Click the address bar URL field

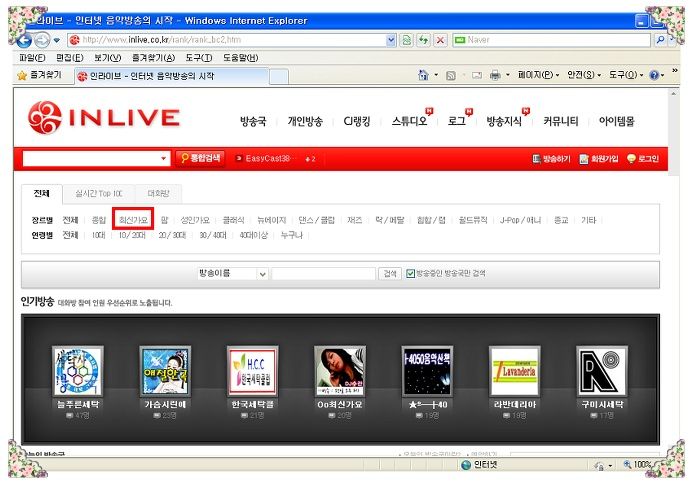[228, 40]
